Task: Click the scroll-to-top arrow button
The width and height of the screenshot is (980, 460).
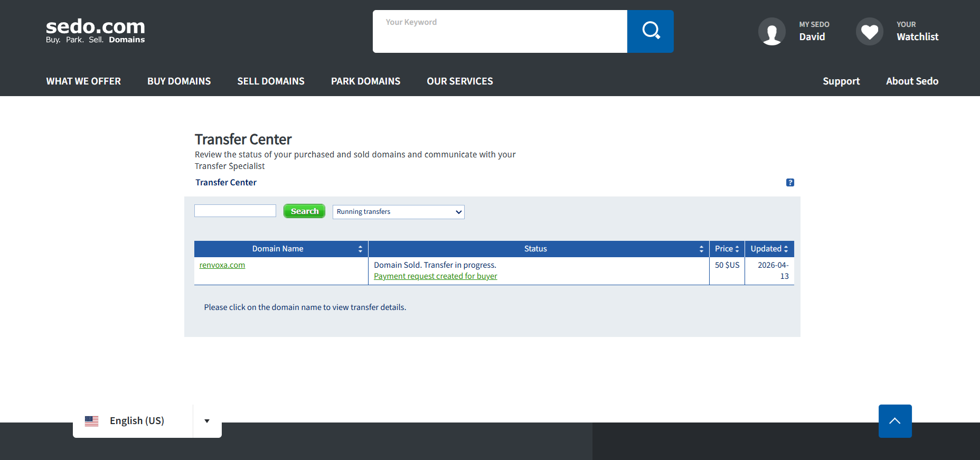Action: (x=895, y=421)
